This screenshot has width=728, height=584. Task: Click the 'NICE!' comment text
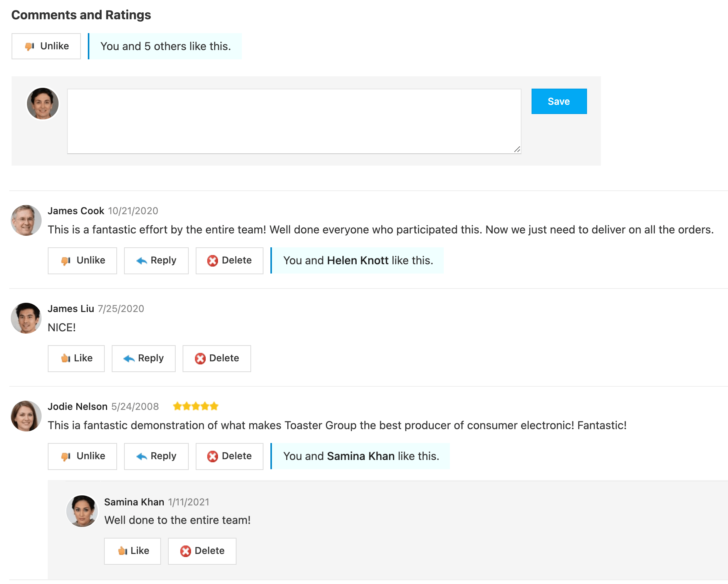point(62,327)
